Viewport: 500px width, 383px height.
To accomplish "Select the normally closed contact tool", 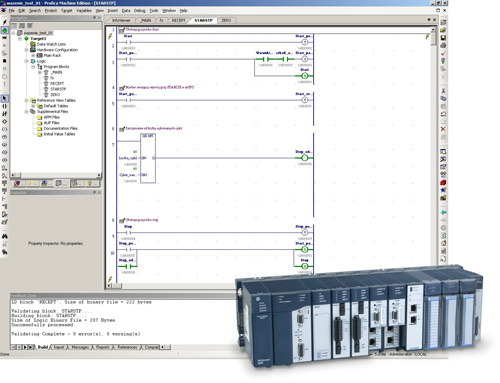I will (5, 114).
